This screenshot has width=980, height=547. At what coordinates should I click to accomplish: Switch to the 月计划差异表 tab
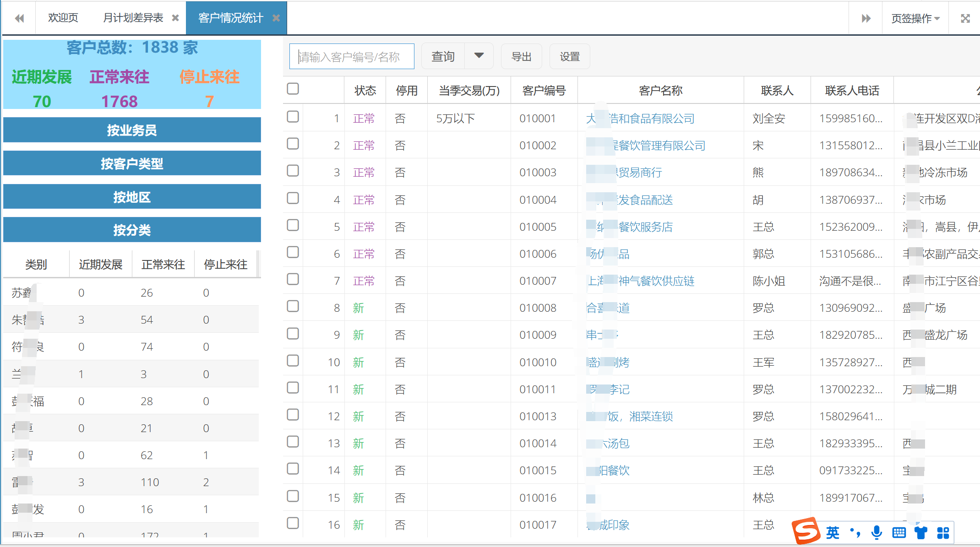click(x=133, y=18)
